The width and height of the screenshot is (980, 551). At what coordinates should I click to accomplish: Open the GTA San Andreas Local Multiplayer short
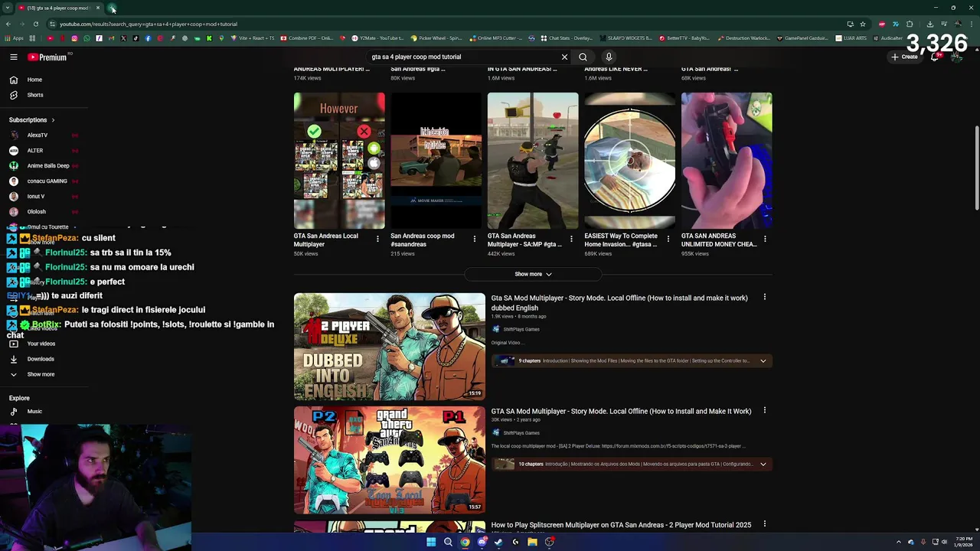339,161
